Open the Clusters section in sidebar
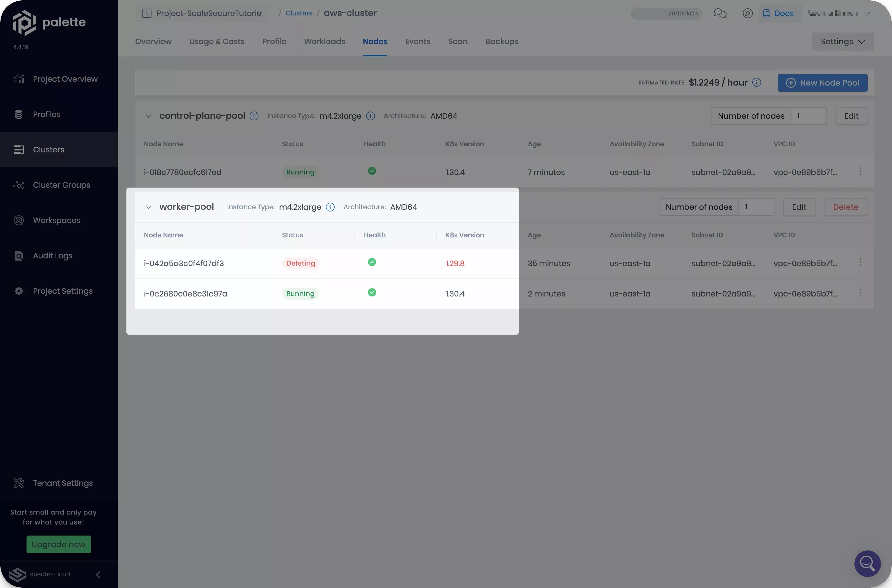 (49, 149)
